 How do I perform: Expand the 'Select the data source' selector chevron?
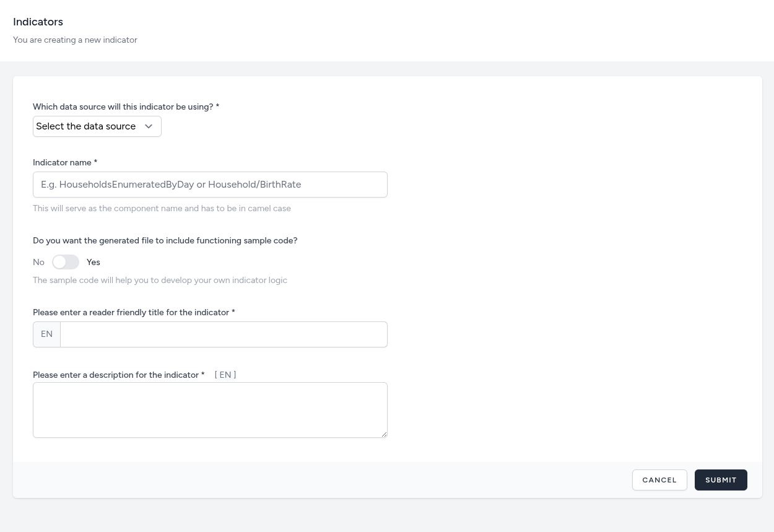[x=148, y=126]
